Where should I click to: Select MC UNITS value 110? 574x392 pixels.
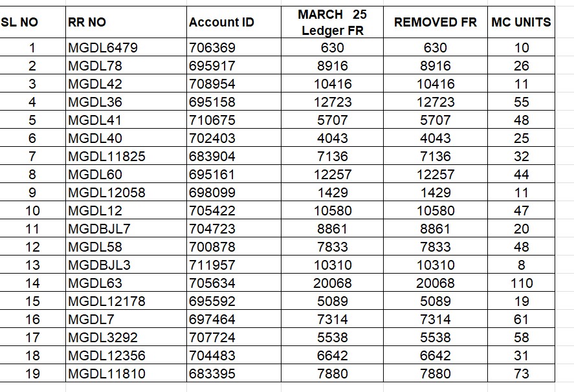(x=521, y=283)
